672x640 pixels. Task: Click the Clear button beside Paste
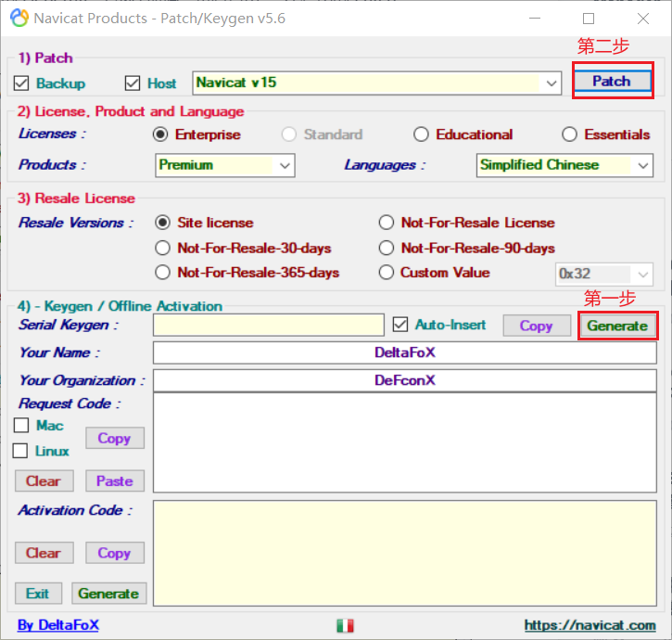pyautogui.click(x=44, y=480)
